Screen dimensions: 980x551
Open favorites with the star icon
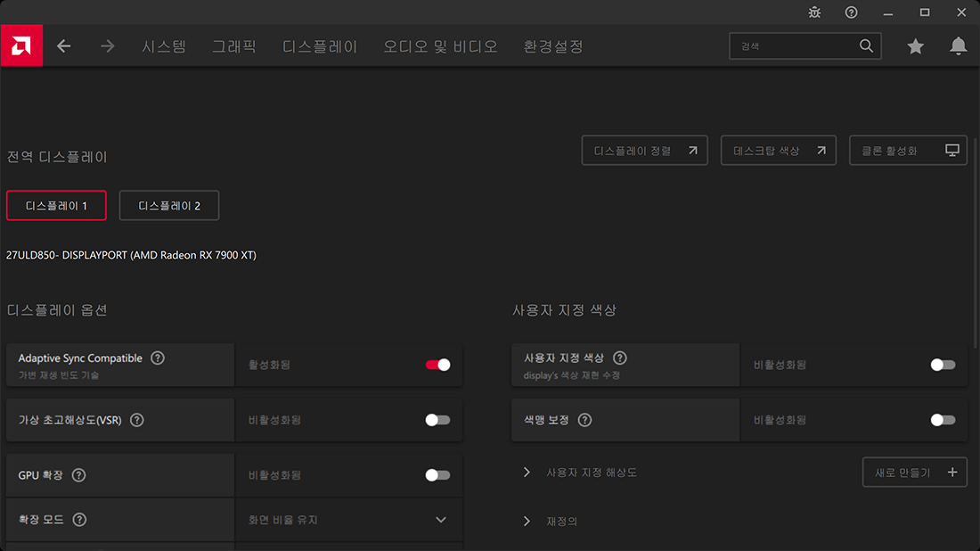coord(915,46)
